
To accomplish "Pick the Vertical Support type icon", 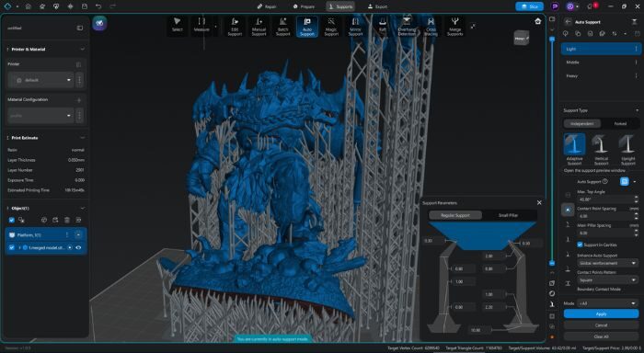I will coord(601,150).
